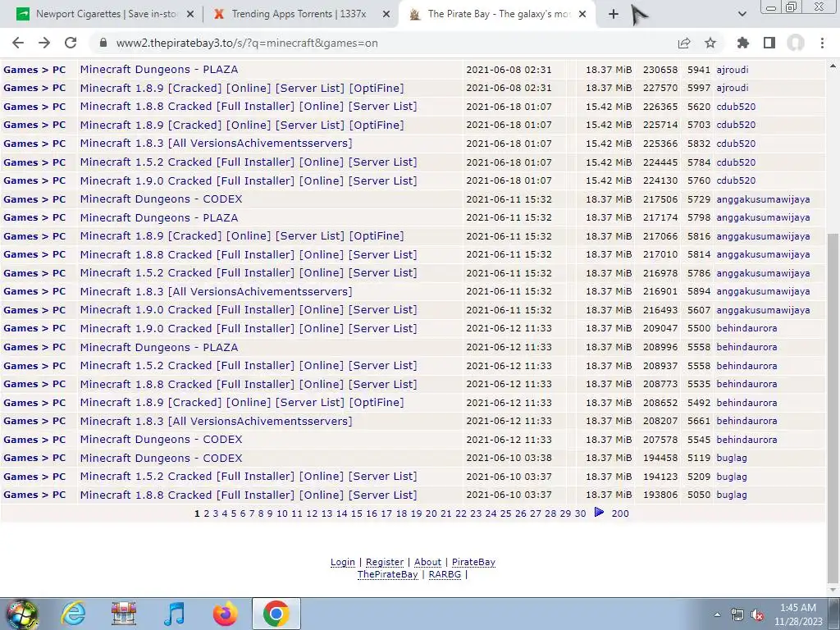Open the Extensions puzzle icon
Viewport: 840px width, 630px height.
pos(743,43)
